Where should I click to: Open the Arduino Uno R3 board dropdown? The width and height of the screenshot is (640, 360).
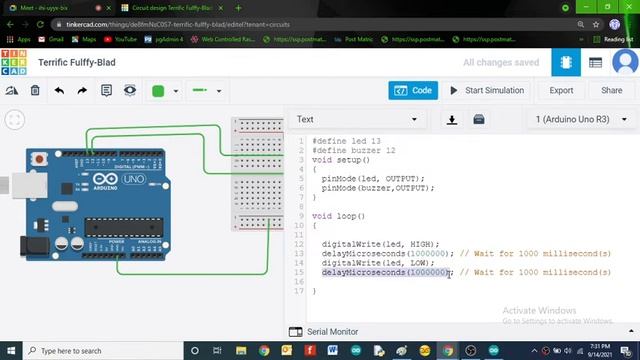581,119
